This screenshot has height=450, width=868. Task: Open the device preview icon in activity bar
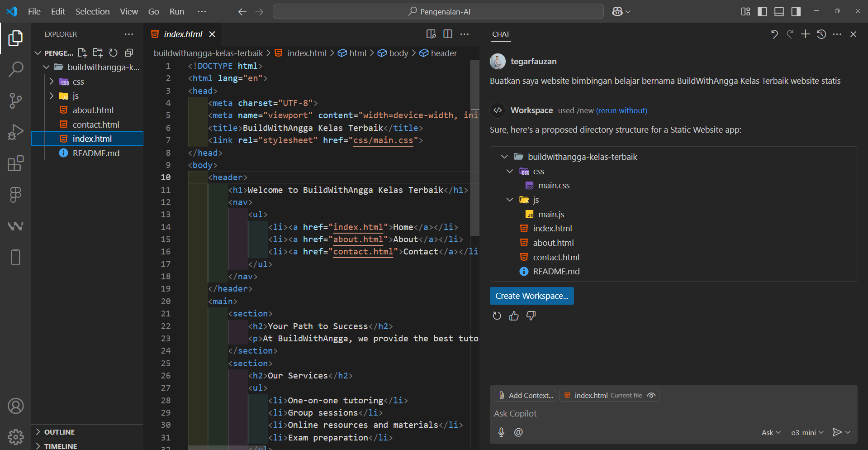(x=15, y=257)
